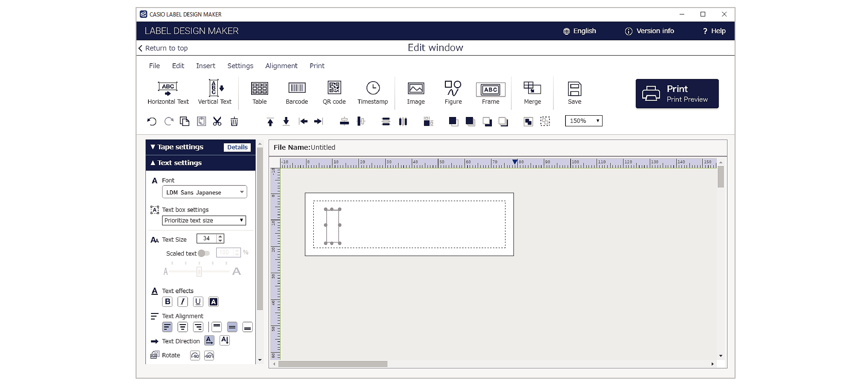The image size is (868, 384).
Task: Adjust text size stepper value
Action: (x=220, y=238)
